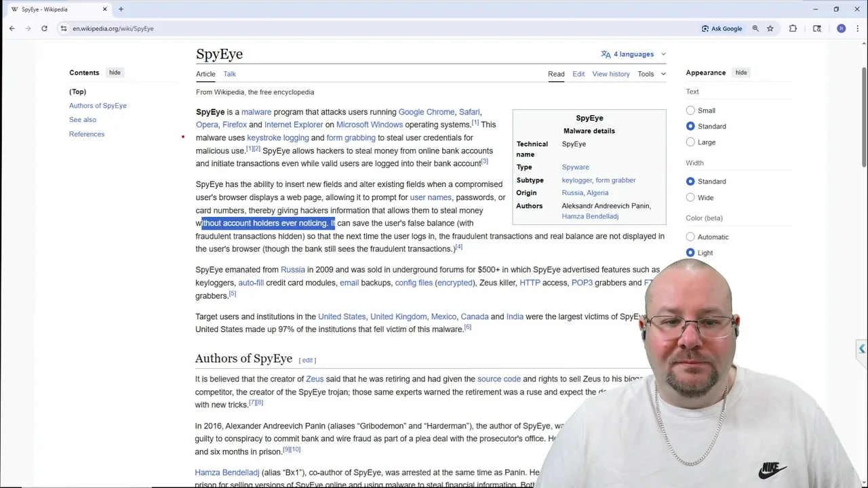Open the 4 languages dropdown
Screen dimensions: 868x488
pyautogui.click(x=633, y=54)
